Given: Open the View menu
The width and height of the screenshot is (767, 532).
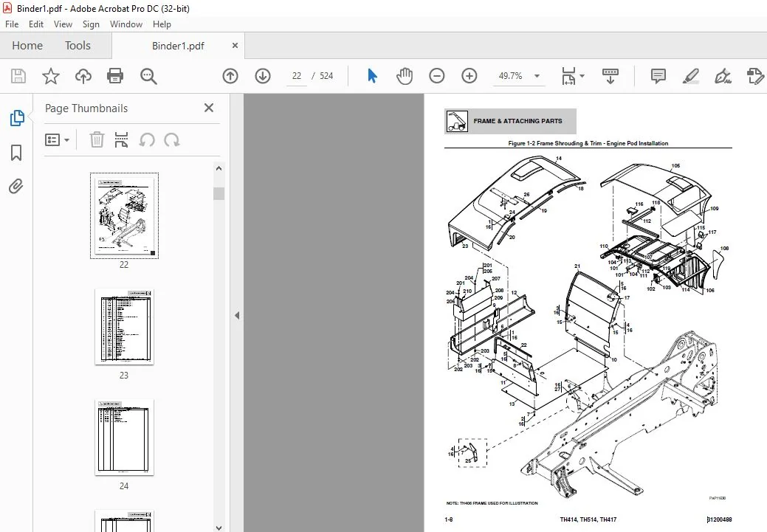Looking at the screenshot, I should 63,24.
